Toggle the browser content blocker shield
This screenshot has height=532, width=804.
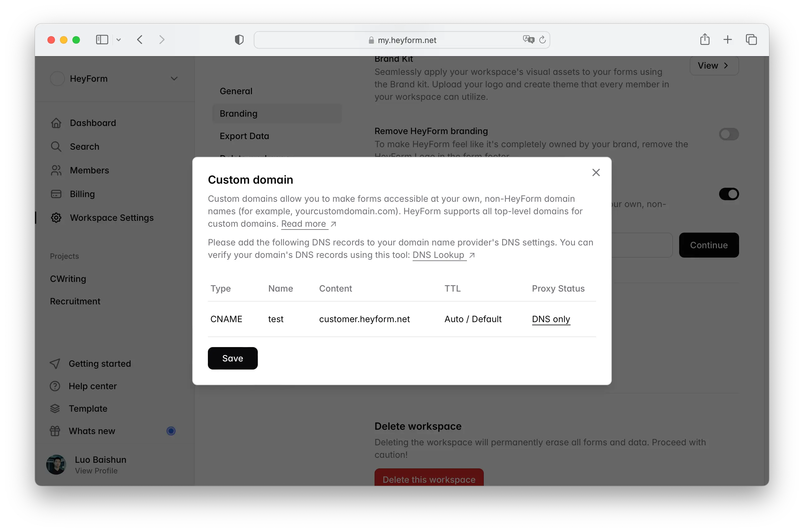click(239, 39)
